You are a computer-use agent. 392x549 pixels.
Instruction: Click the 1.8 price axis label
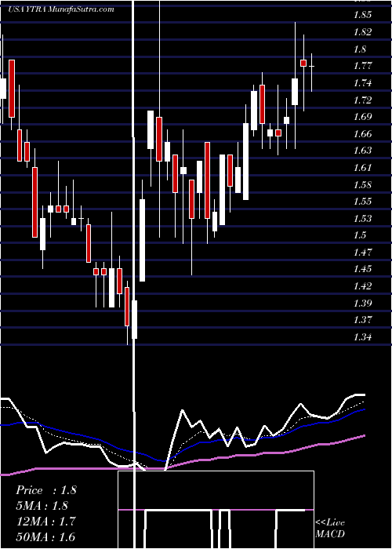pyautogui.click(x=360, y=49)
